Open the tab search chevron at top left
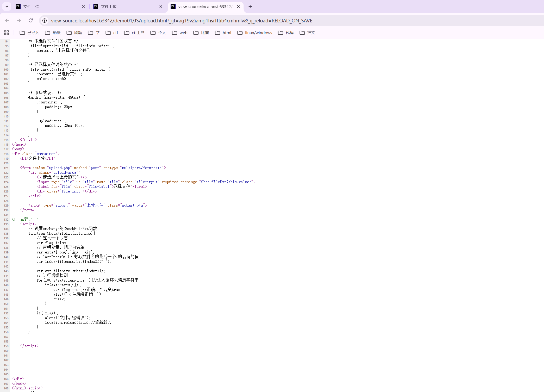Viewport: 544px width, 392px height. coord(7,7)
